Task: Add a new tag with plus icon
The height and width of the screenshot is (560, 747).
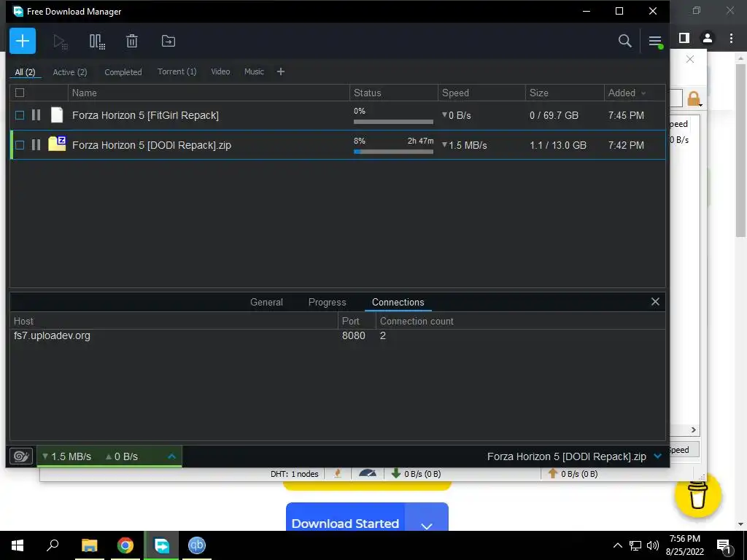Action: pos(281,71)
